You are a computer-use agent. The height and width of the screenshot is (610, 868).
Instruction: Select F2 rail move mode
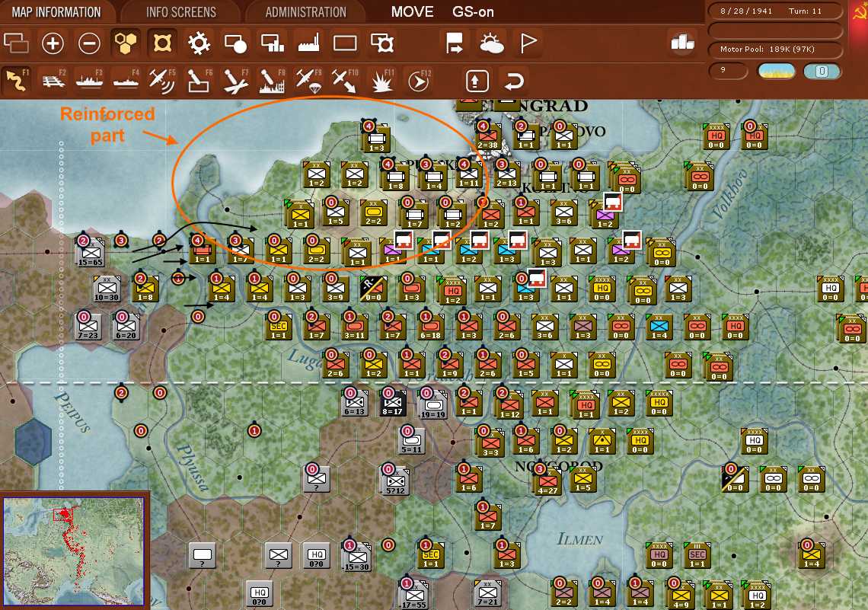click(x=53, y=81)
